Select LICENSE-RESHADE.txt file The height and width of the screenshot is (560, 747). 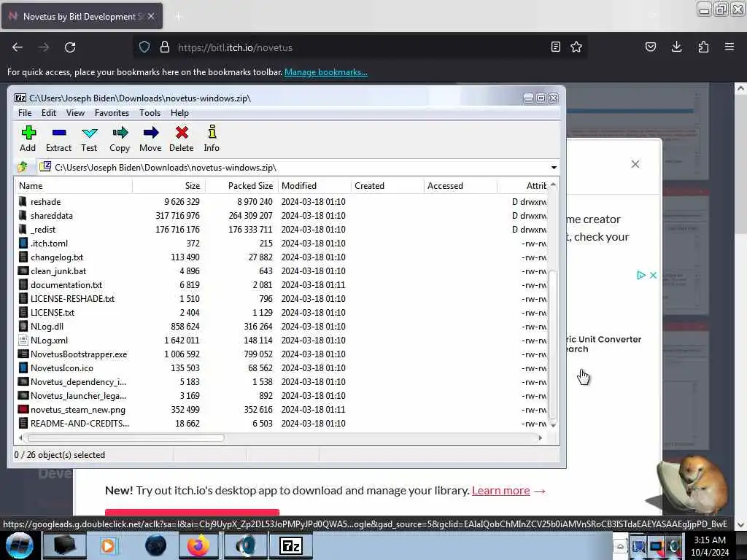72,298
